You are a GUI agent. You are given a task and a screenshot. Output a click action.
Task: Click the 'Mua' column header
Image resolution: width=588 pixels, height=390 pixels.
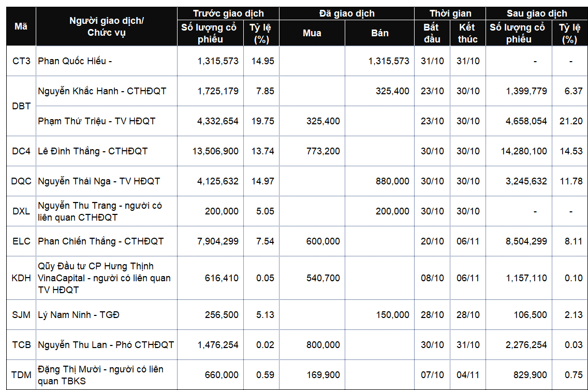[x=312, y=33]
